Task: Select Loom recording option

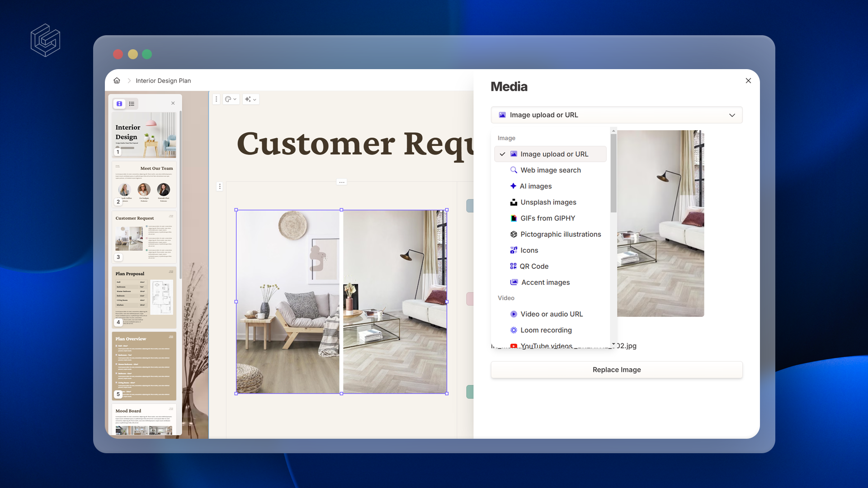Action: pos(546,330)
